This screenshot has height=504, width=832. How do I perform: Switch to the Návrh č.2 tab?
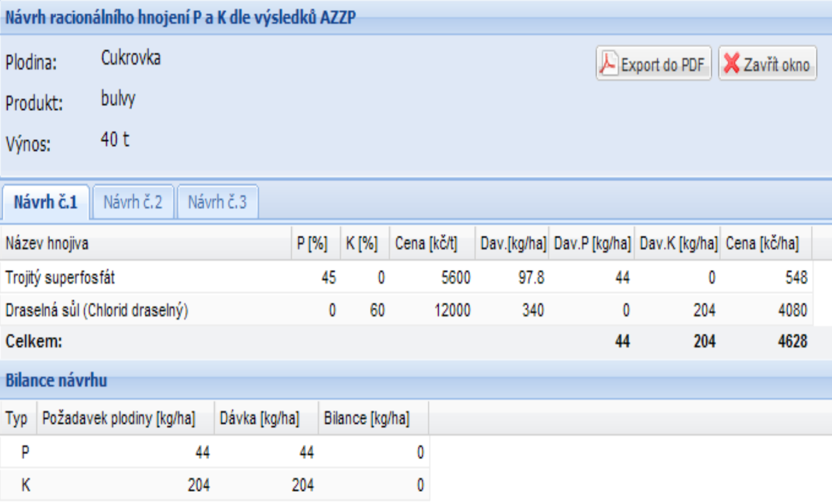133,202
